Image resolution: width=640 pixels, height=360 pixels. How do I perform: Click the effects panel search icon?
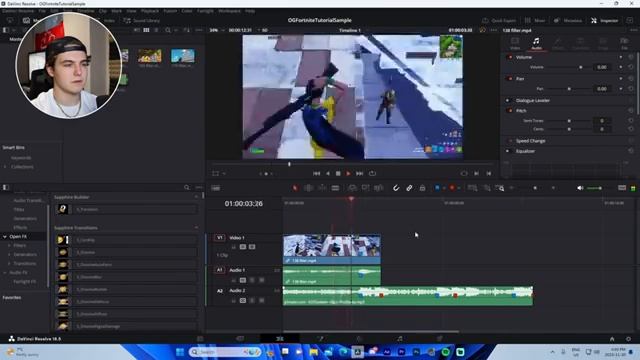187,187
